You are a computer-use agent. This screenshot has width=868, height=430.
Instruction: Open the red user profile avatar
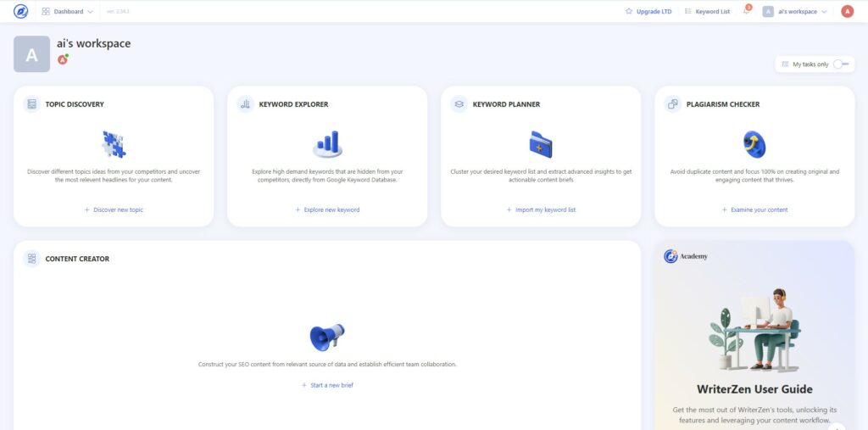click(x=847, y=11)
